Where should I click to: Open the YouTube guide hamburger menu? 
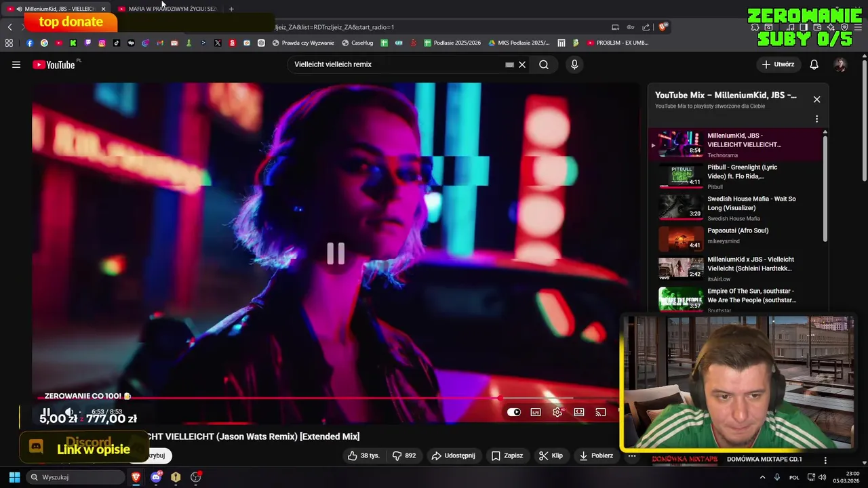click(x=16, y=64)
